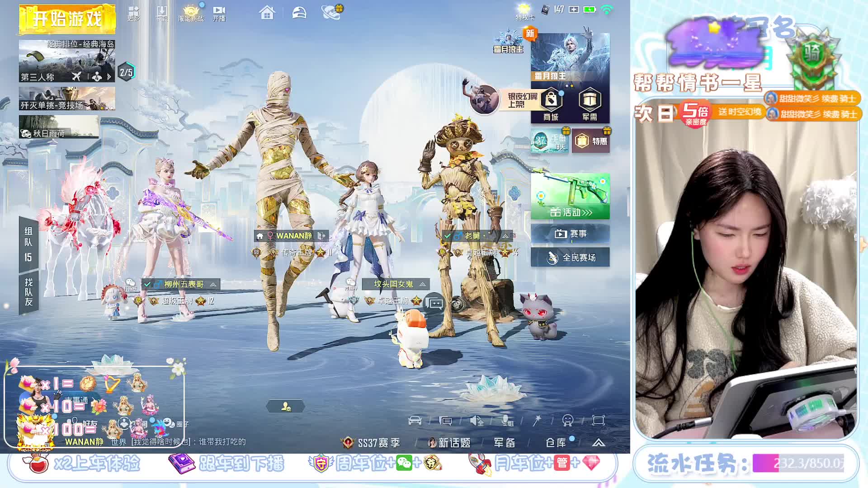The image size is (868, 488).
Task: Click the 全民赛场 arena button
Action: pos(570,258)
